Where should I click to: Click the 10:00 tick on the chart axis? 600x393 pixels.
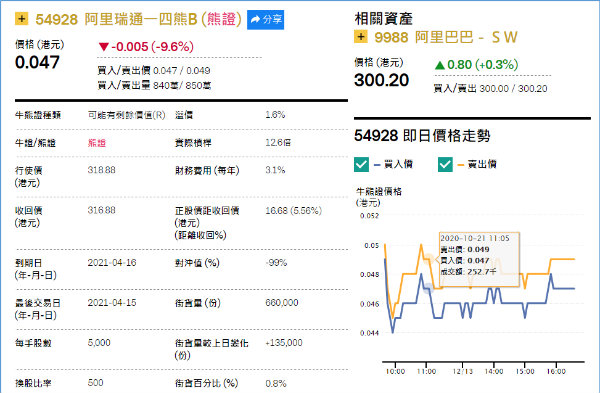395,372
